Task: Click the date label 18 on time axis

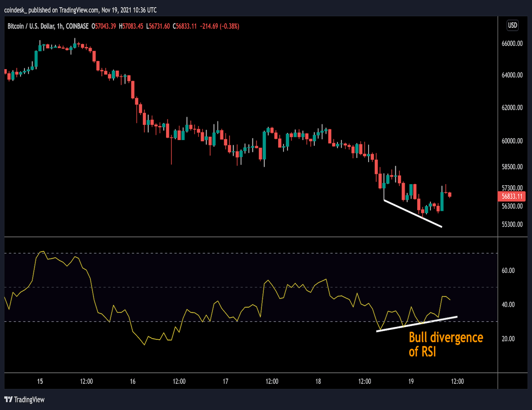Action: tap(318, 381)
